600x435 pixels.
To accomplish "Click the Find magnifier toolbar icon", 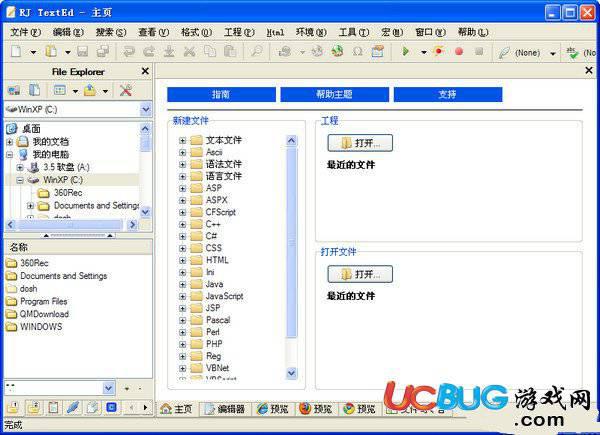I will pos(256,51).
